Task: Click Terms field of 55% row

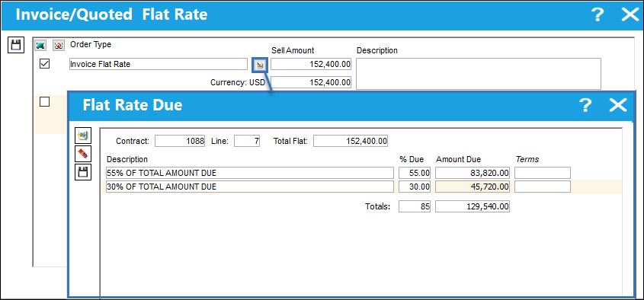Action: (543, 173)
